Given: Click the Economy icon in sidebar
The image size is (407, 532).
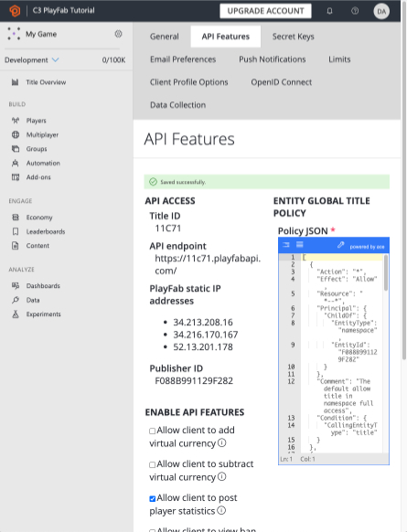Looking at the screenshot, I should tap(16, 218).
